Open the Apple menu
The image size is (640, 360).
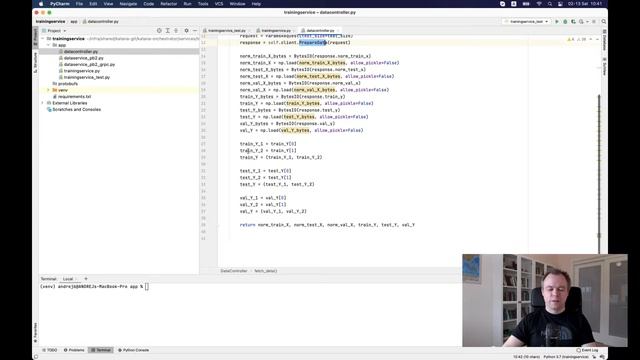pos(41,4)
